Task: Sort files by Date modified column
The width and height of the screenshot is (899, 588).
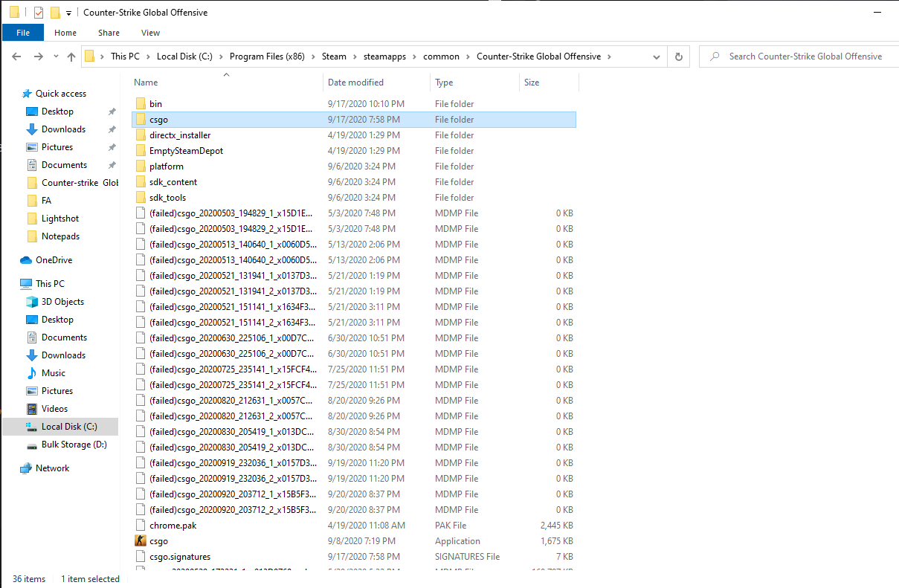Action: pyautogui.click(x=355, y=83)
